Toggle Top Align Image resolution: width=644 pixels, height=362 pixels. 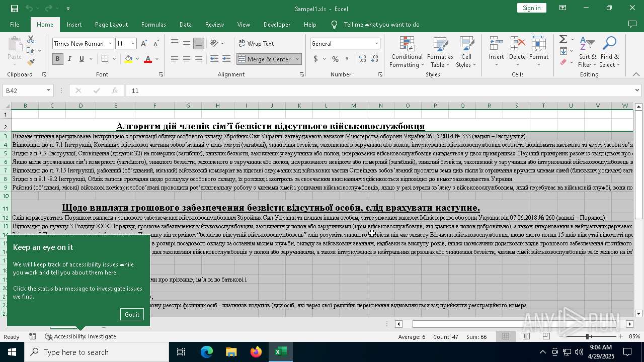(x=175, y=43)
